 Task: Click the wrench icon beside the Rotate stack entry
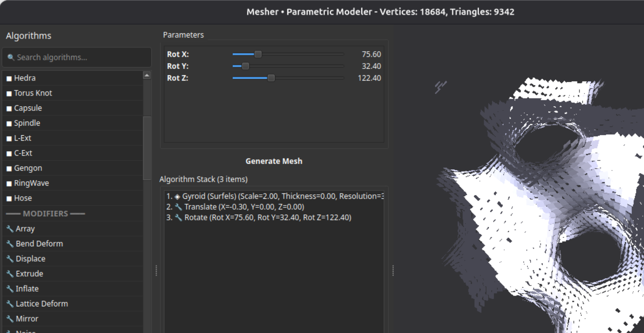click(x=178, y=217)
